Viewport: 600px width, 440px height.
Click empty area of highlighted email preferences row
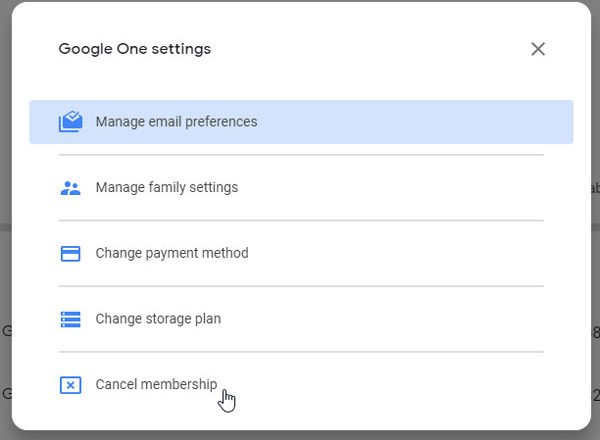(x=420, y=122)
